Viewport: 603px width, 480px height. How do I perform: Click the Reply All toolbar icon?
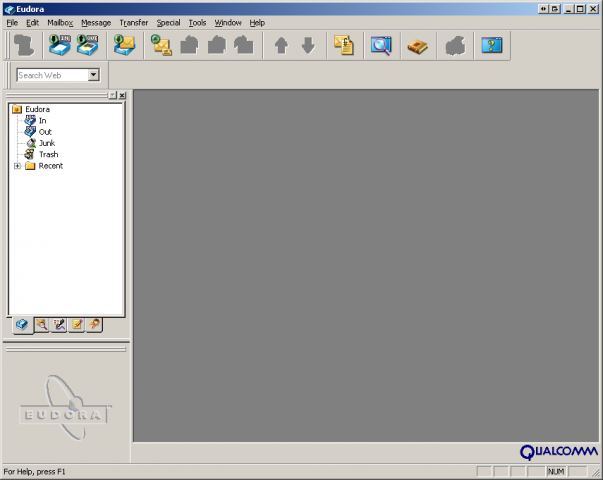pos(217,45)
